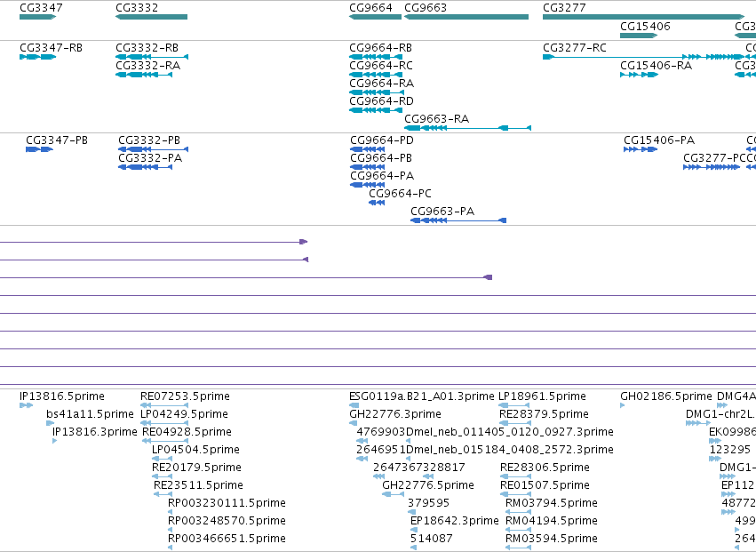Select the LP18961.5prime EST label
The height and width of the screenshot is (552, 756).
pyautogui.click(x=542, y=396)
